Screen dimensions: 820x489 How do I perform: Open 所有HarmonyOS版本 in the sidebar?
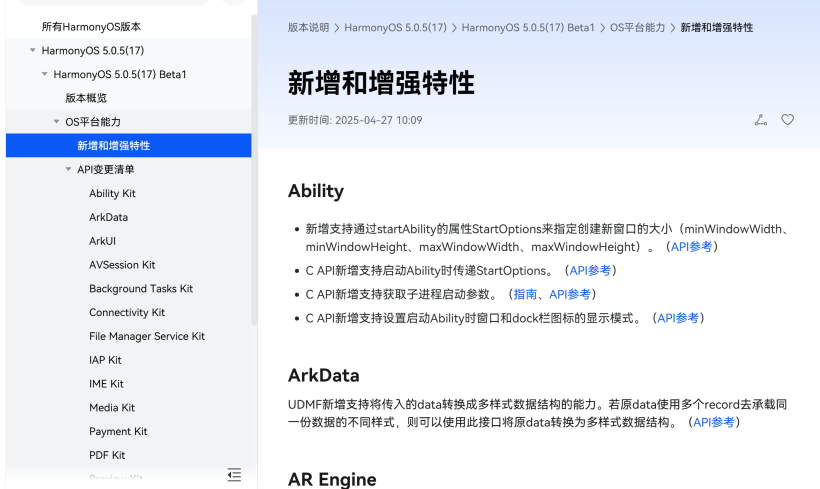(91, 27)
